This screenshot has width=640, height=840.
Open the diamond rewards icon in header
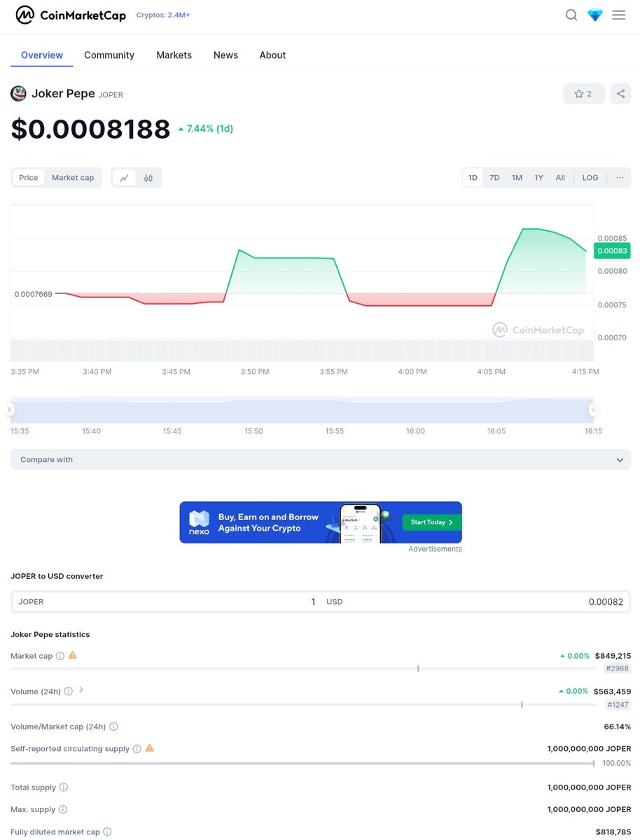click(594, 15)
